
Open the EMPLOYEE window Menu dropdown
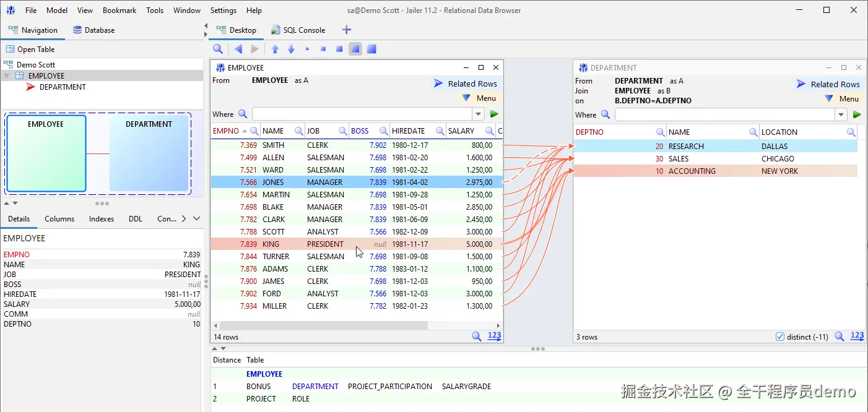point(479,98)
